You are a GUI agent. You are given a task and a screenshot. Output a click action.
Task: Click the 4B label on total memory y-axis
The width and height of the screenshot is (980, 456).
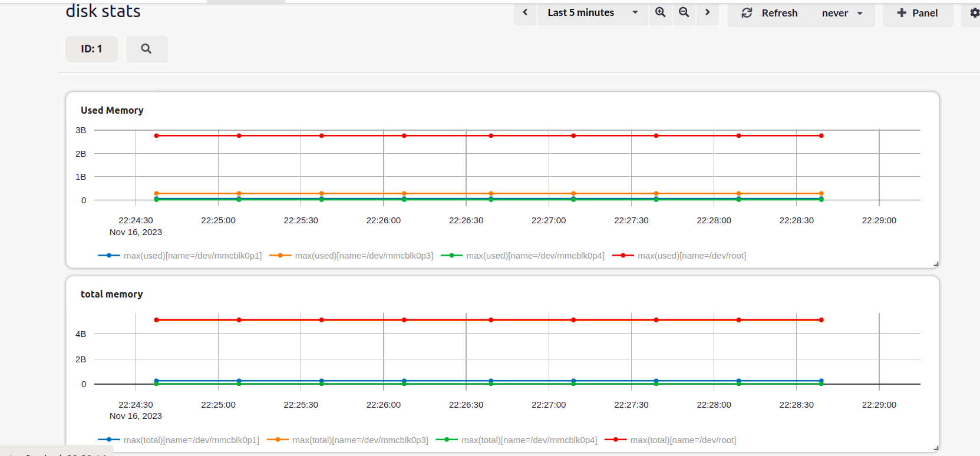tap(81, 334)
